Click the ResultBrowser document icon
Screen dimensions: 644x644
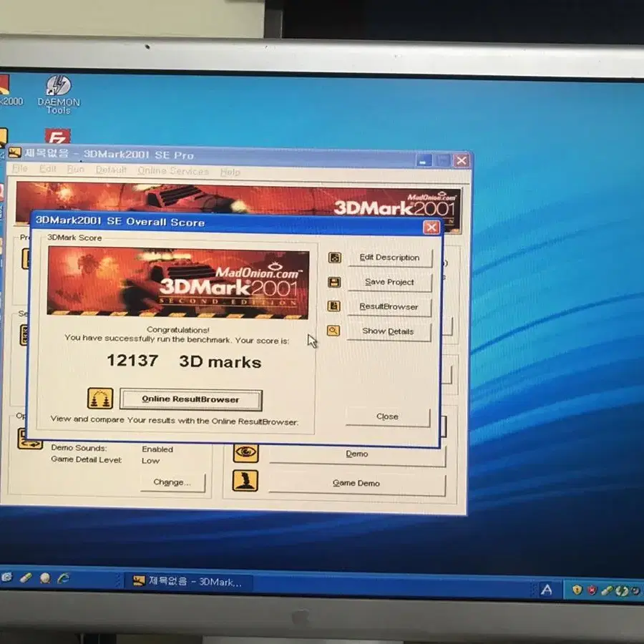click(x=334, y=306)
